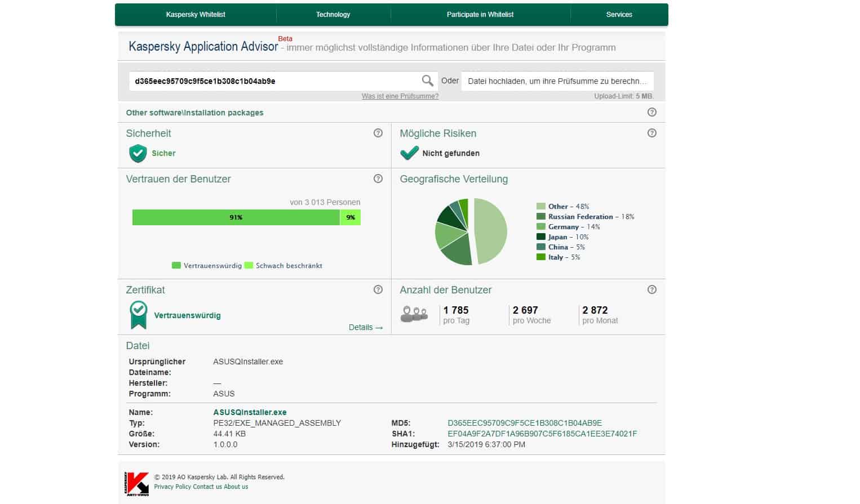Click the China 5% legend swatch

click(541, 247)
